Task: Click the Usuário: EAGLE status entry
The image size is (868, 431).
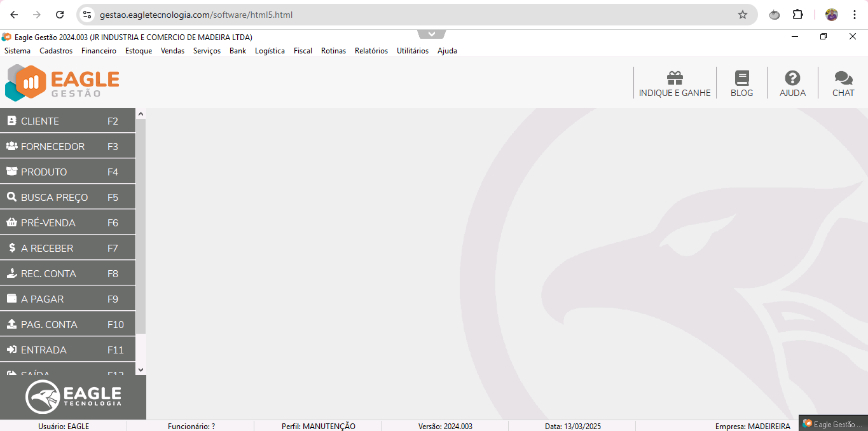Action: (x=64, y=426)
